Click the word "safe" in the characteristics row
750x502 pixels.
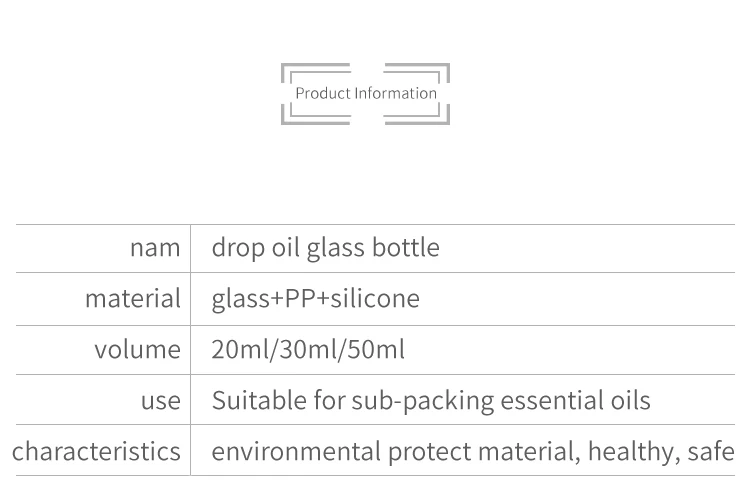(x=710, y=451)
